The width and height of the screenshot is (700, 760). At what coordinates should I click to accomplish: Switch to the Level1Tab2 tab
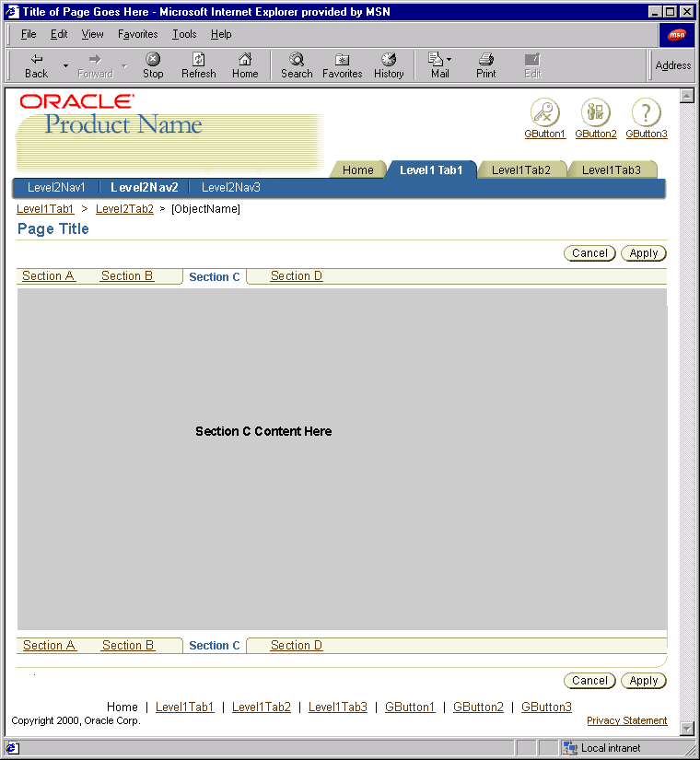(x=520, y=170)
